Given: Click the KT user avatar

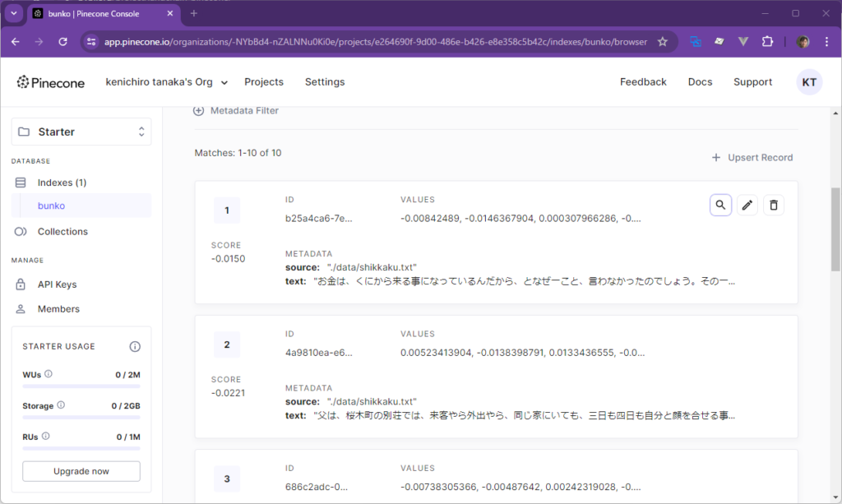Looking at the screenshot, I should tap(809, 82).
